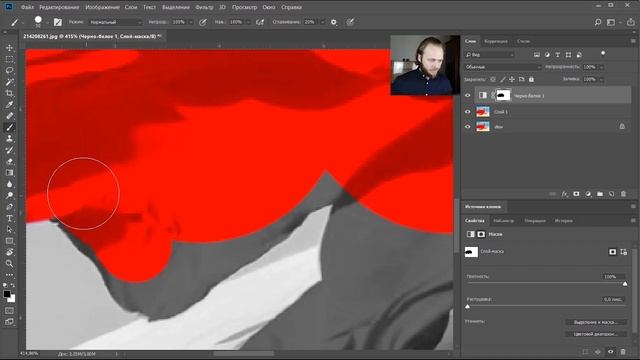Open the layer blend mode Обычные dropdown
Viewport: 640px width, 360px height.
pos(502,67)
